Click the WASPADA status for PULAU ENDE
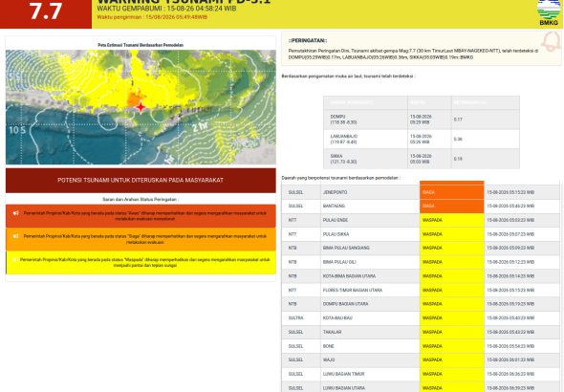Image resolution: width=564 pixels, height=392 pixels. (x=452, y=220)
